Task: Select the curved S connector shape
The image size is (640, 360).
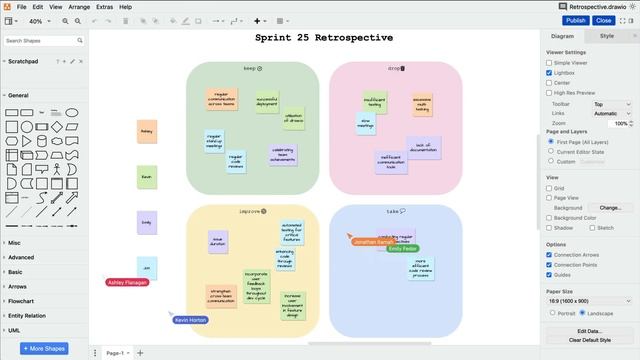Action: [x=42, y=198]
